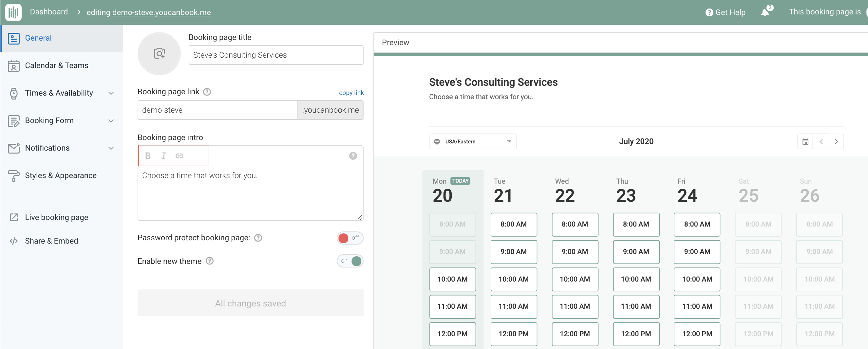This screenshot has height=349, width=868.
Task: Upload a logo via camera icon
Action: tap(159, 53)
